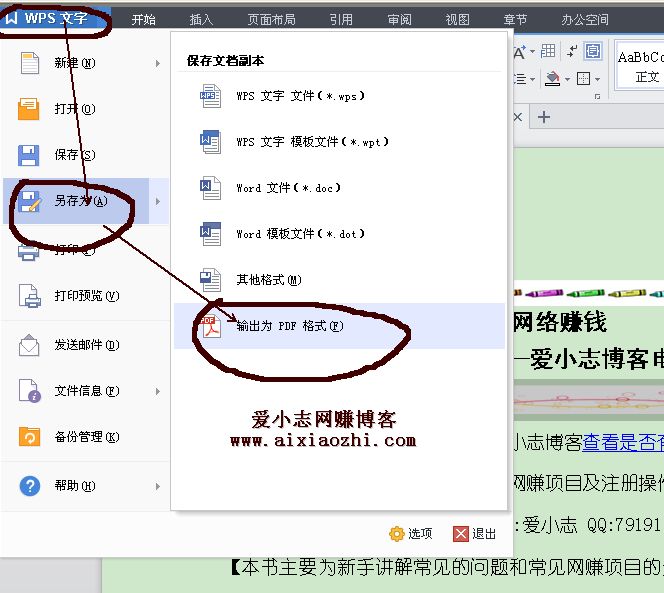Switch to the 开始 ribbon tab
Viewport: 664px width, 593px height.
pos(143,19)
